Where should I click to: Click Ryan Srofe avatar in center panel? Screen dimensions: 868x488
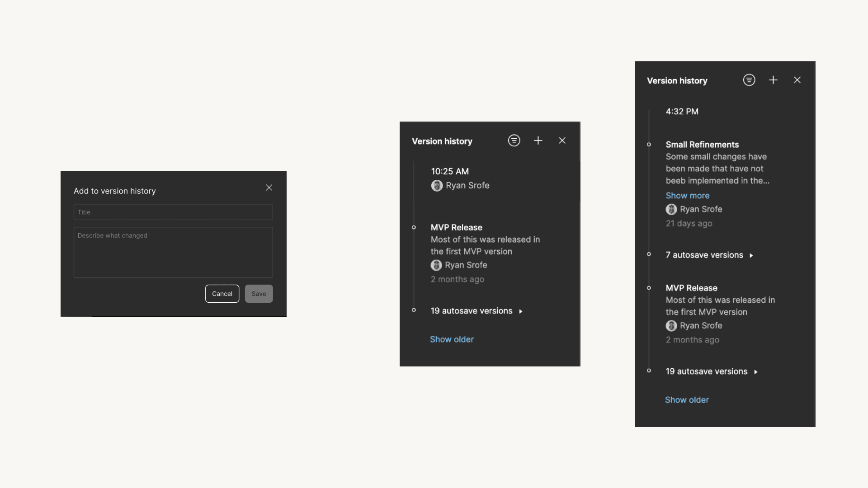click(x=436, y=185)
